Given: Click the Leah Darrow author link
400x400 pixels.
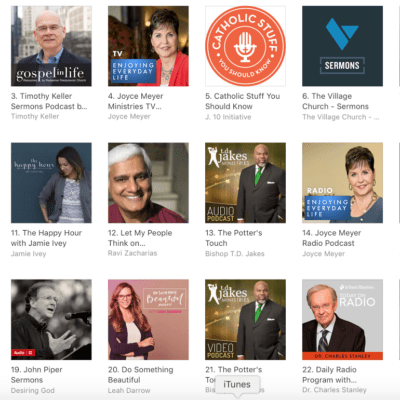Looking at the screenshot, I should (x=129, y=390).
